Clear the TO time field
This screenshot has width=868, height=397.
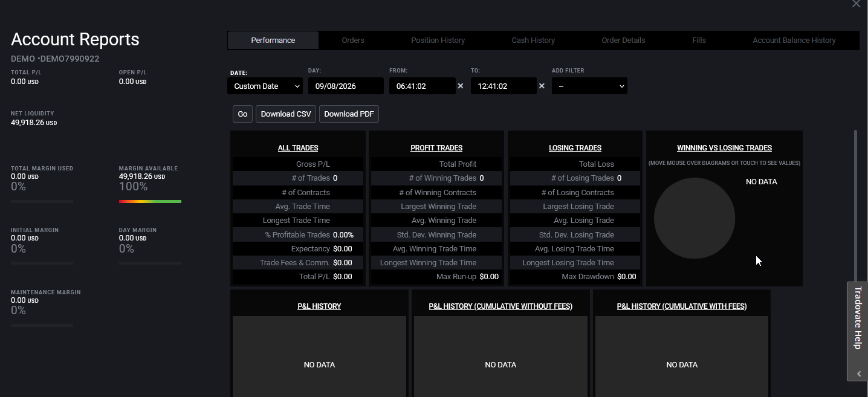[x=542, y=86]
